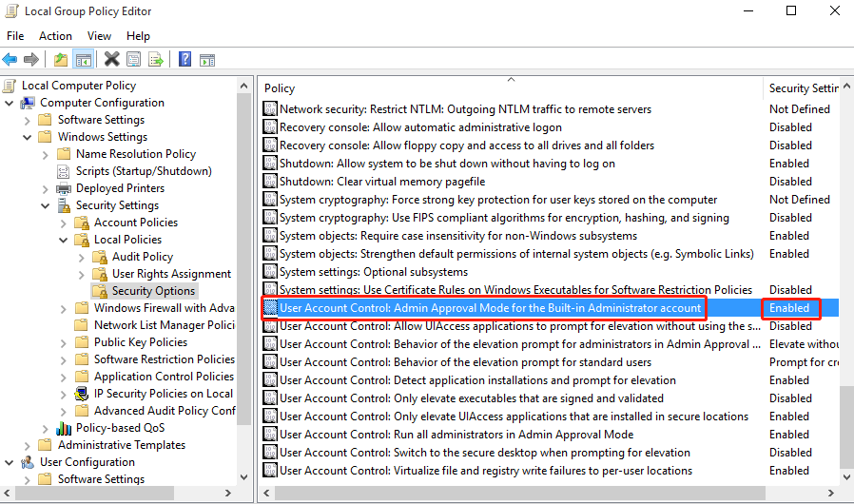
Task: Click the Local Computer Policy scroll icon
Action: pos(10,86)
